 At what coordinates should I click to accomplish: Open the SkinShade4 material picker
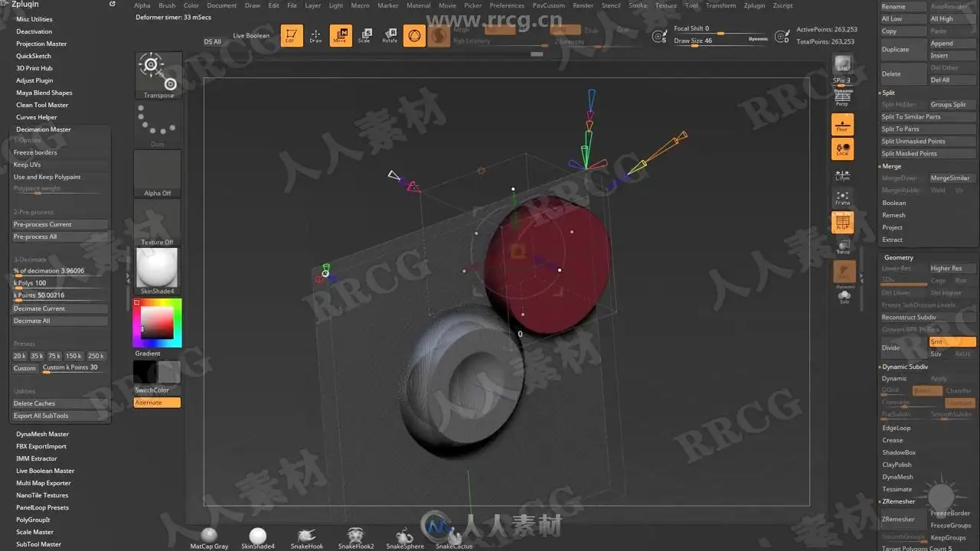pyautogui.click(x=158, y=272)
